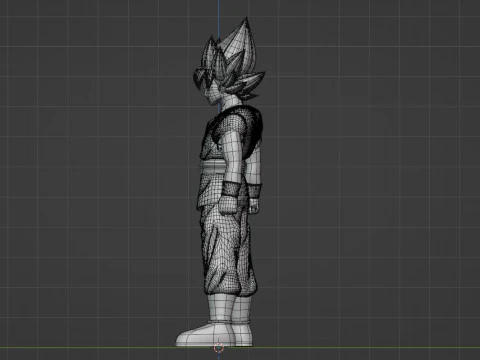Image resolution: width=480 pixels, height=360 pixels.
Task: Click the 3D cursor at the origin
Action: pos(219,348)
